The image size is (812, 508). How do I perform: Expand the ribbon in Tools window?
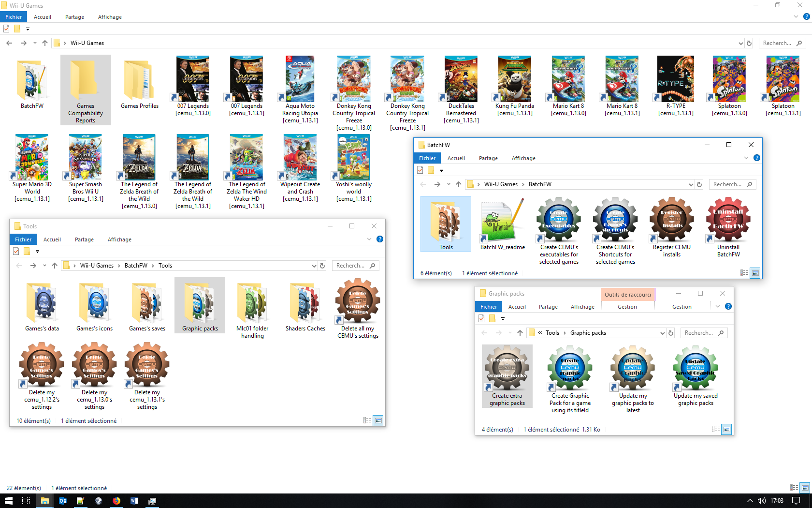[369, 239]
